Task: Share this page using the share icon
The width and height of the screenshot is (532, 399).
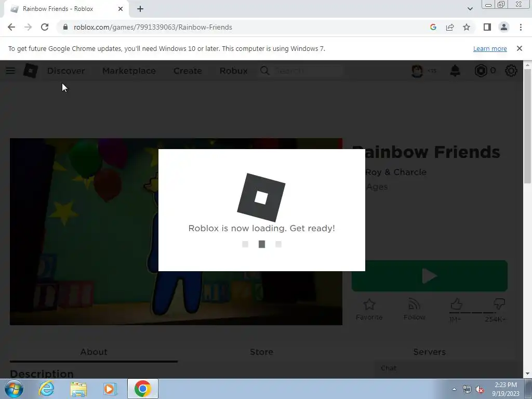Action: click(450, 27)
